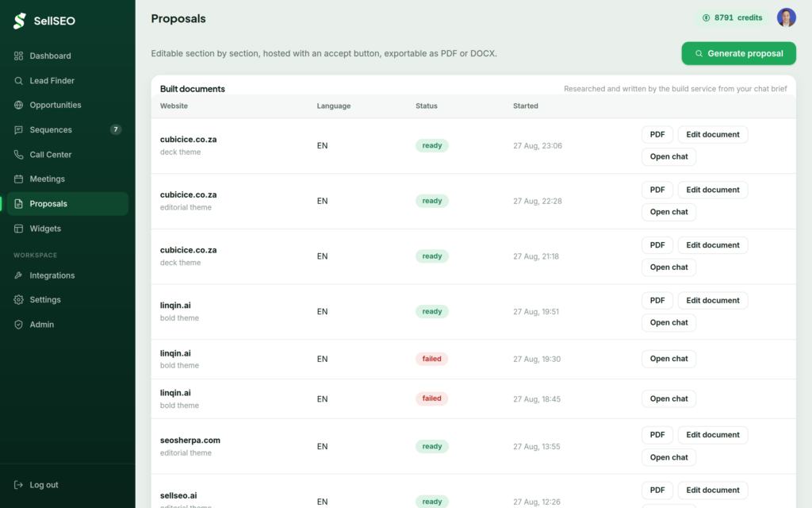Open chat for linqin.ai 19:51 row

(668, 322)
